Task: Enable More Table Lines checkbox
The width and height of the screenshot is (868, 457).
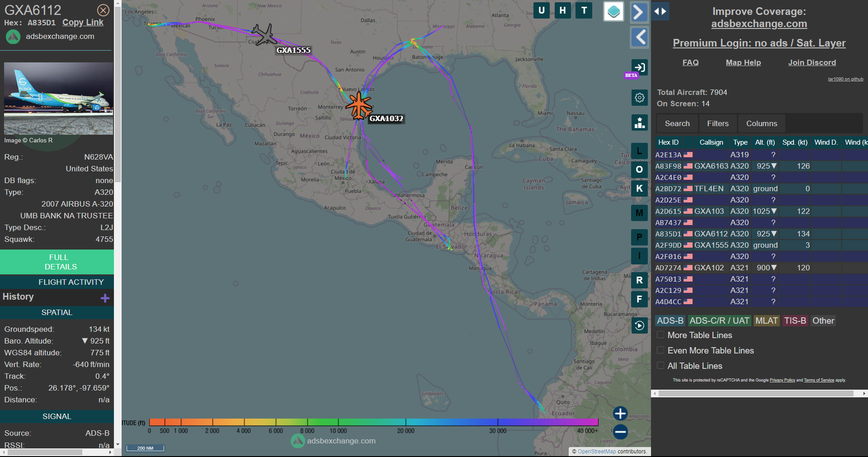Action: point(660,335)
